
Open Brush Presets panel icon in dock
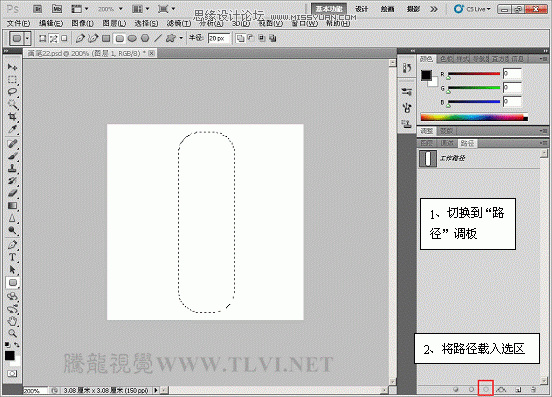pyautogui.click(x=407, y=92)
